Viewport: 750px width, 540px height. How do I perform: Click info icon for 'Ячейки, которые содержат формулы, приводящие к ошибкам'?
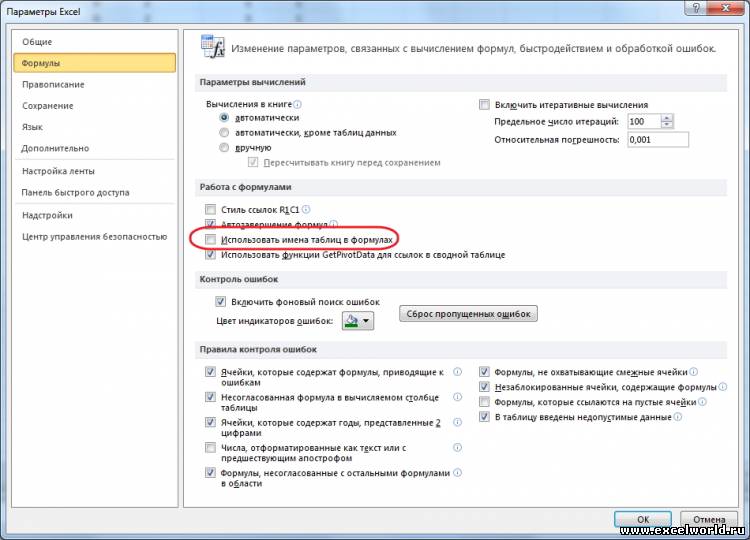tap(457, 372)
